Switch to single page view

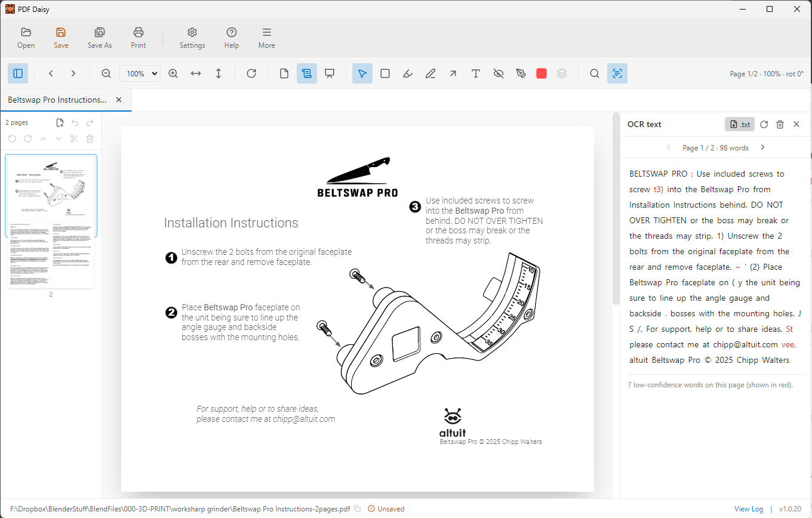pos(284,73)
